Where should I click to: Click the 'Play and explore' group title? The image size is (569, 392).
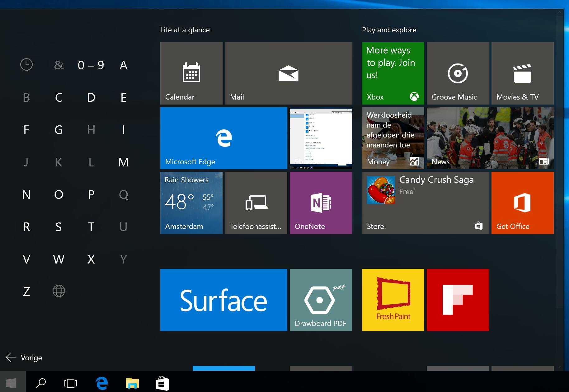389,30
